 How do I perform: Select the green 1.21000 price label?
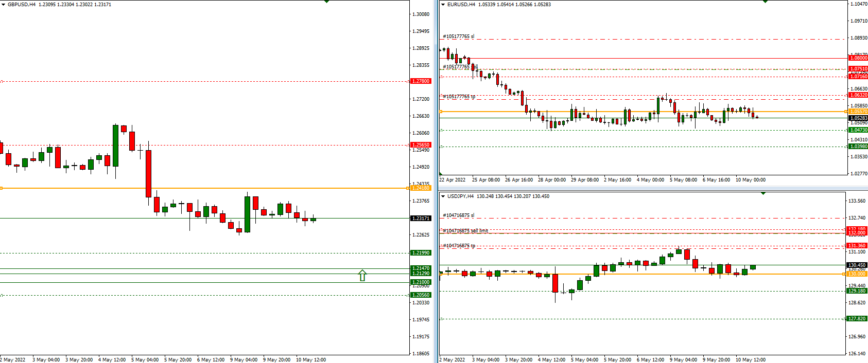click(x=421, y=282)
